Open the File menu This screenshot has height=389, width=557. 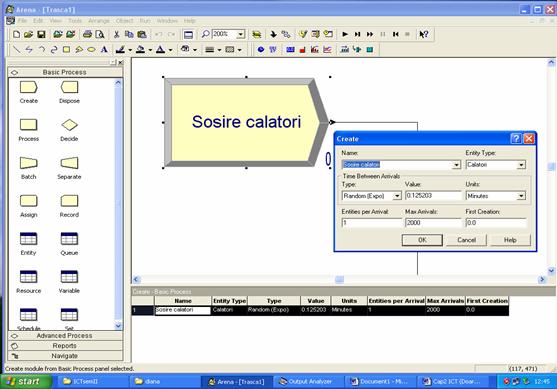22,21
